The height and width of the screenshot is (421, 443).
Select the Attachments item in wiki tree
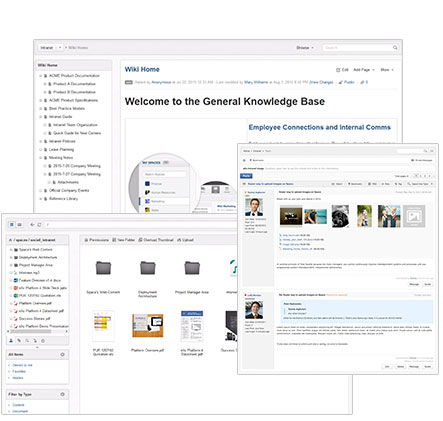[68, 182]
